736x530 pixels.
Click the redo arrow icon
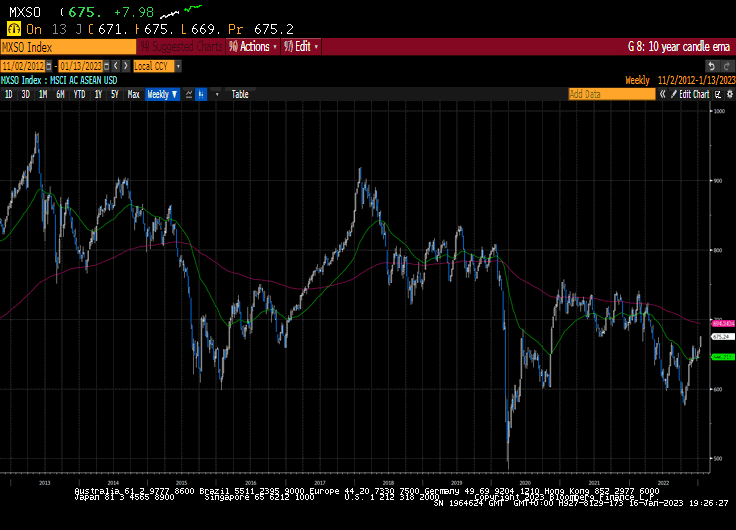tap(728, 66)
